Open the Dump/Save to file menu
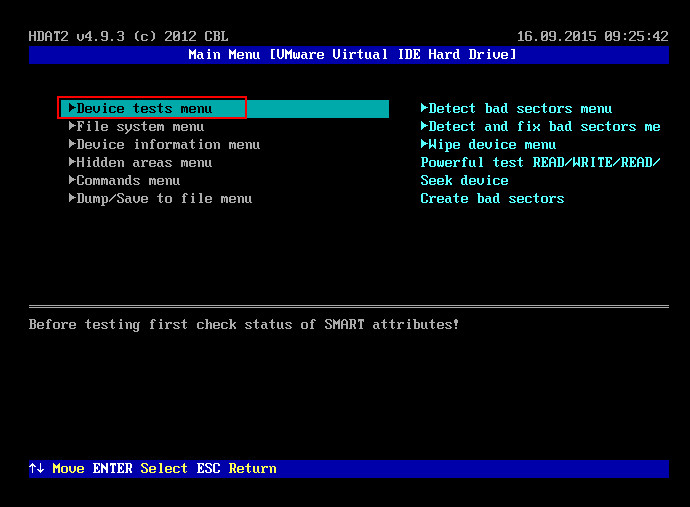Viewport: 690px width, 507px height. pos(164,198)
